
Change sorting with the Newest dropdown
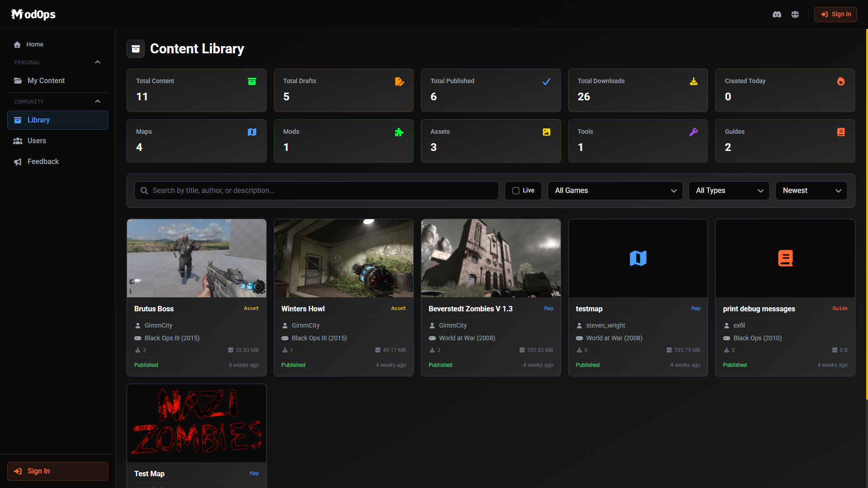click(x=811, y=190)
